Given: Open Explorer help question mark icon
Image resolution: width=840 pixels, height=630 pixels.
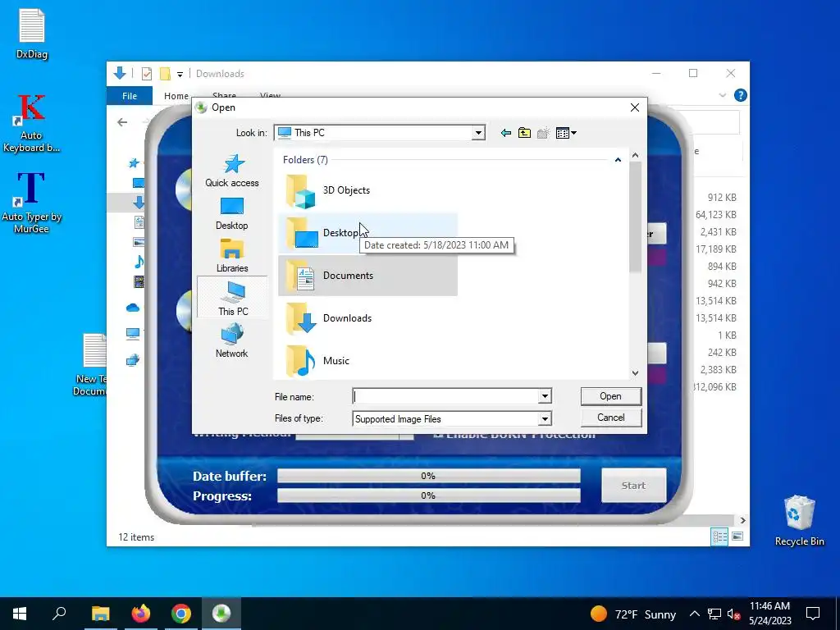Looking at the screenshot, I should click(741, 95).
